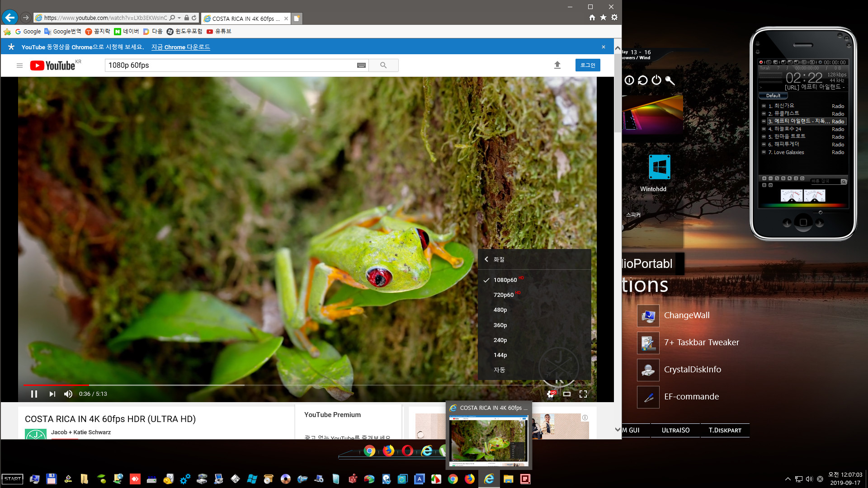Choose 360p video quality

tap(534, 325)
